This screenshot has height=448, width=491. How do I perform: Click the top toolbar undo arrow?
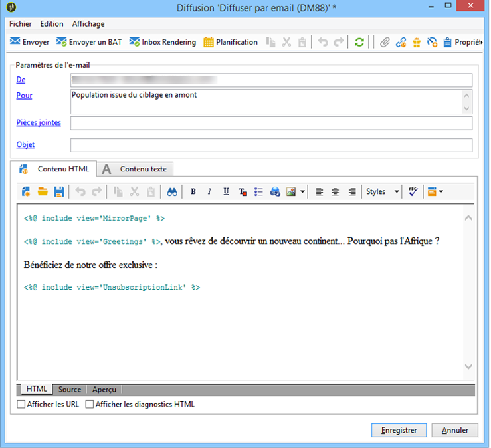click(x=323, y=42)
